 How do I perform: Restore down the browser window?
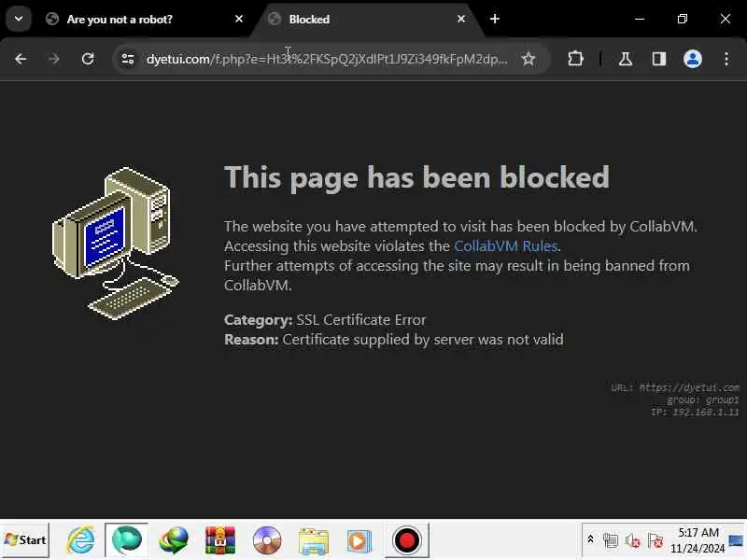tap(683, 19)
